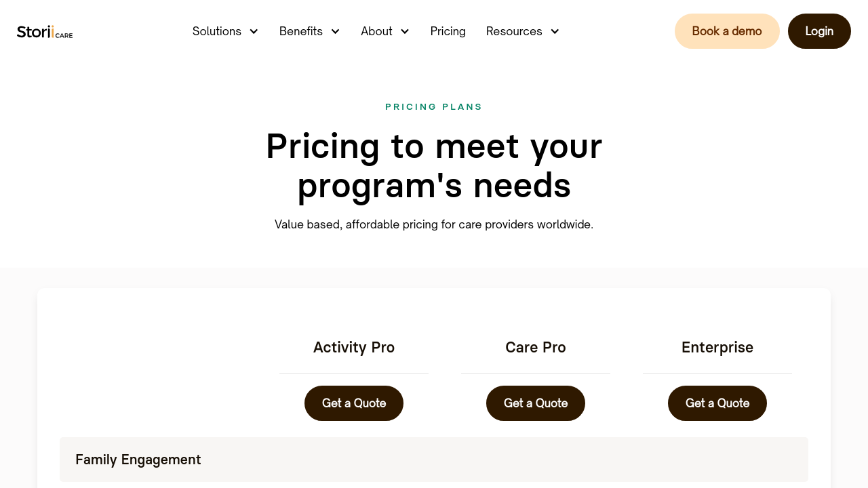
Task: Open the Resources menu
Action: pyautogui.click(x=514, y=31)
